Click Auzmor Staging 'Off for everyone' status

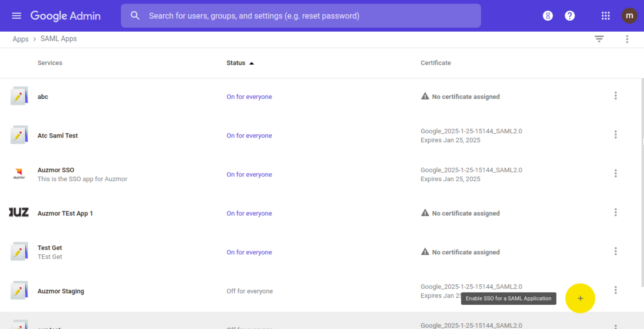[250, 291]
